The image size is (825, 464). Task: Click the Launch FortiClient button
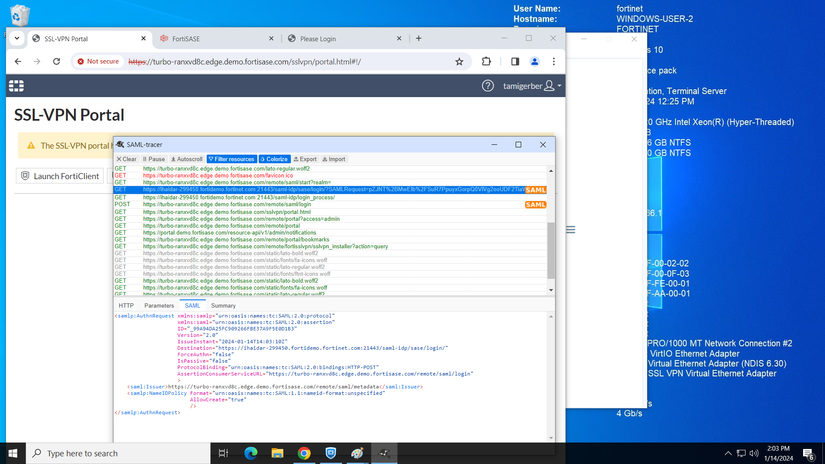(x=60, y=176)
